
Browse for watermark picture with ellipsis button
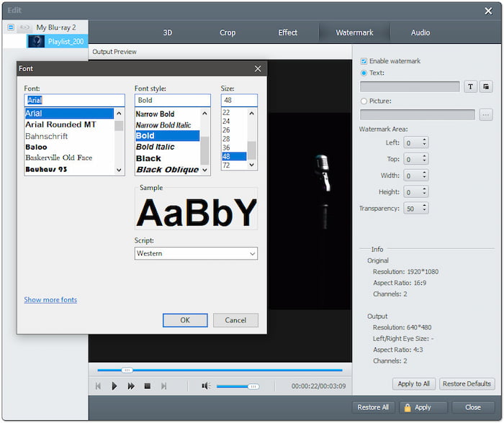pos(486,114)
